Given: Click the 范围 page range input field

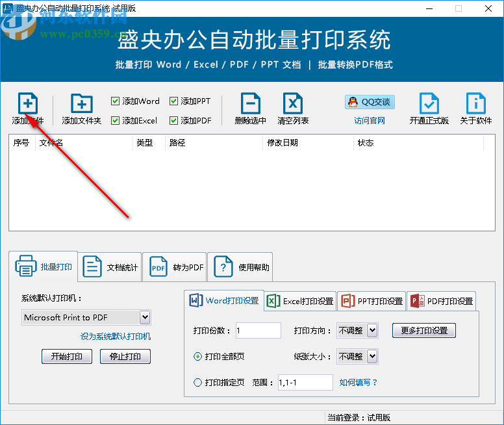Looking at the screenshot, I should 305,382.
